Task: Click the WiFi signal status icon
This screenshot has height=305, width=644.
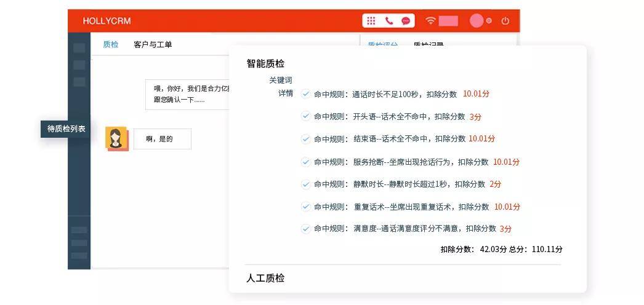Action: coord(430,21)
